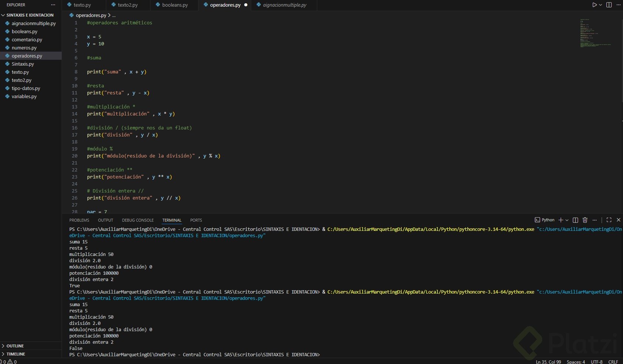623x364 pixels.
Task: Change CRLF line ending in status bar
Action: [x=613, y=362]
